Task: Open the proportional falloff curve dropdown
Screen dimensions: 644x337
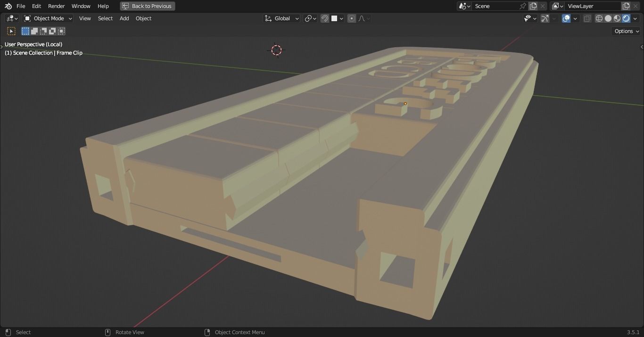Action: coord(364,18)
